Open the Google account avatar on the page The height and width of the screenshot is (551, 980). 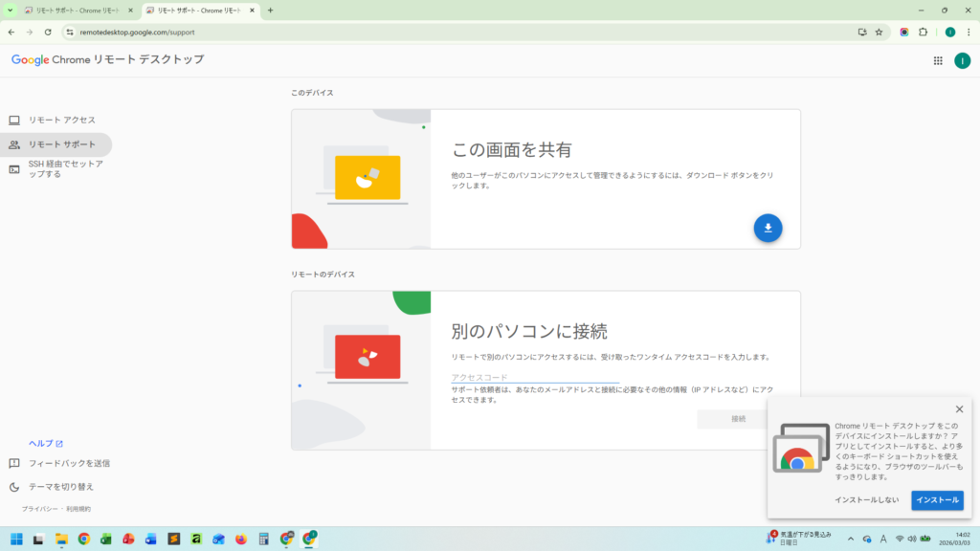962,60
